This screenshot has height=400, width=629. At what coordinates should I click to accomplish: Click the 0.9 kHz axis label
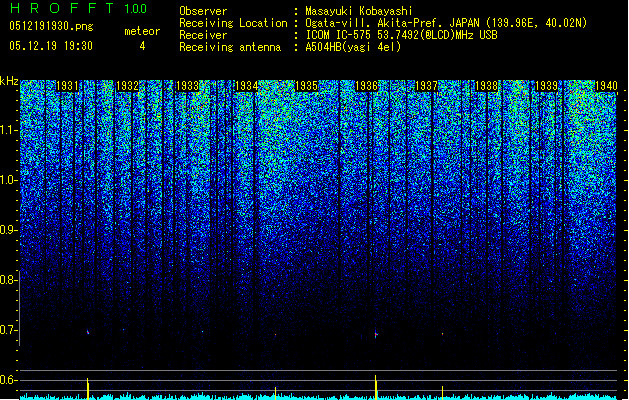[8, 230]
